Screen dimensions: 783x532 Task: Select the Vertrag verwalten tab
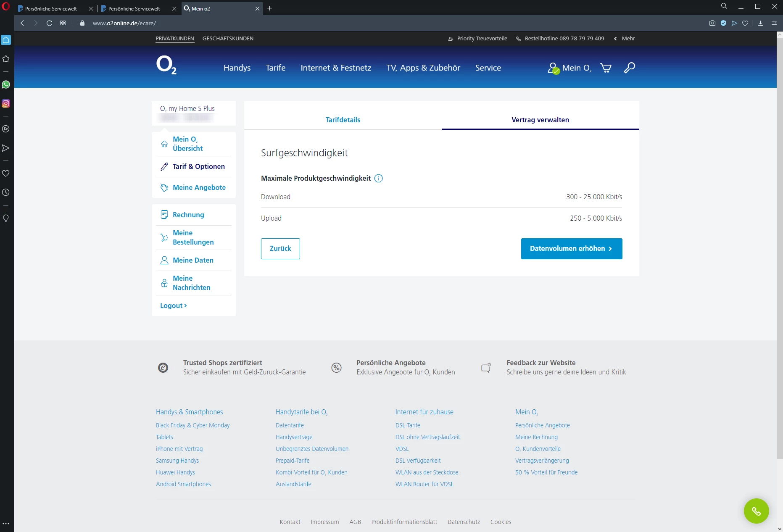click(x=540, y=120)
